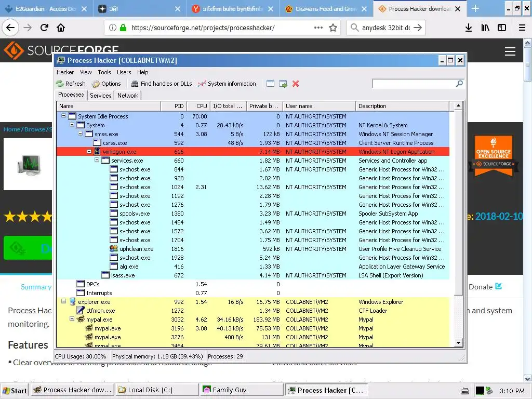
Task: Switch to E2Guardian browser tab
Action: [x=46, y=8]
